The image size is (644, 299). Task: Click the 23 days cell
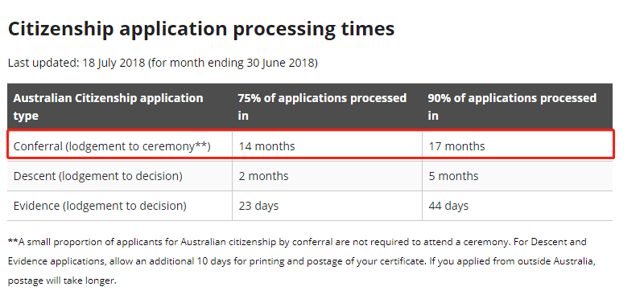click(x=327, y=206)
